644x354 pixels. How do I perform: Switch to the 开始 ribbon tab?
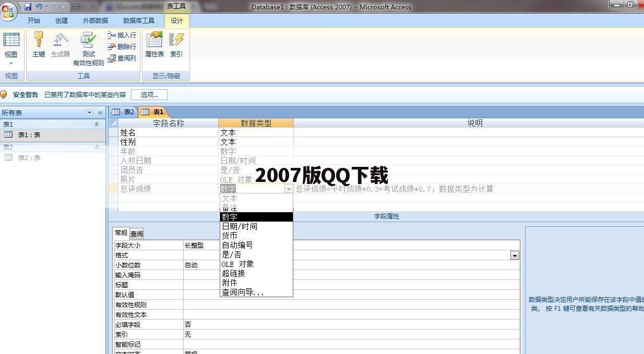34,21
